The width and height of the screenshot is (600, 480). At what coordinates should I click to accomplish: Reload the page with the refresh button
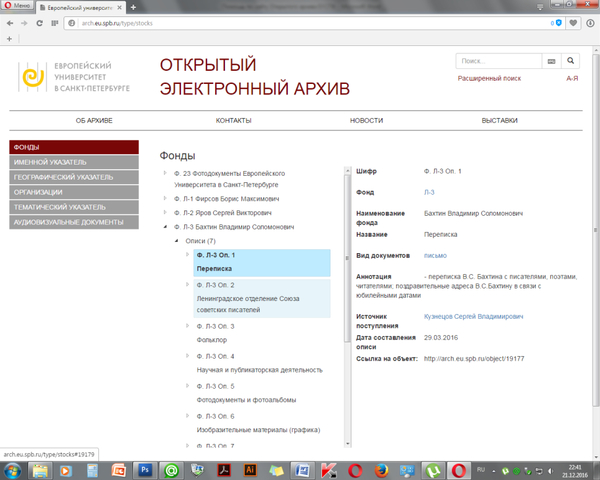click(49, 21)
